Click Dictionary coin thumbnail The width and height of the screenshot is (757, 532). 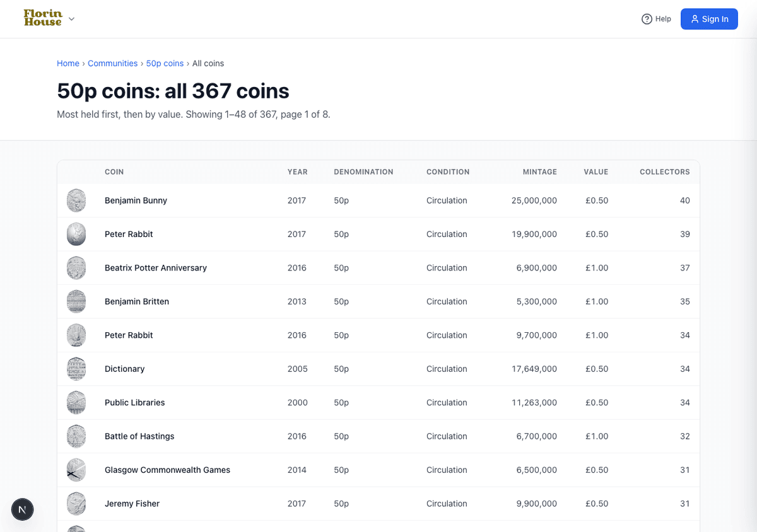click(x=76, y=369)
